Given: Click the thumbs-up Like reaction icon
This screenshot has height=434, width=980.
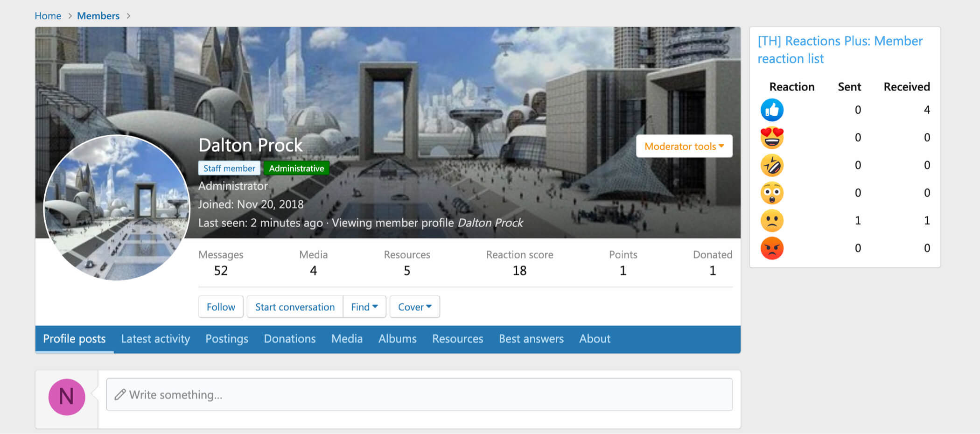Looking at the screenshot, I should pyautogui.click(x=772, y=110).
